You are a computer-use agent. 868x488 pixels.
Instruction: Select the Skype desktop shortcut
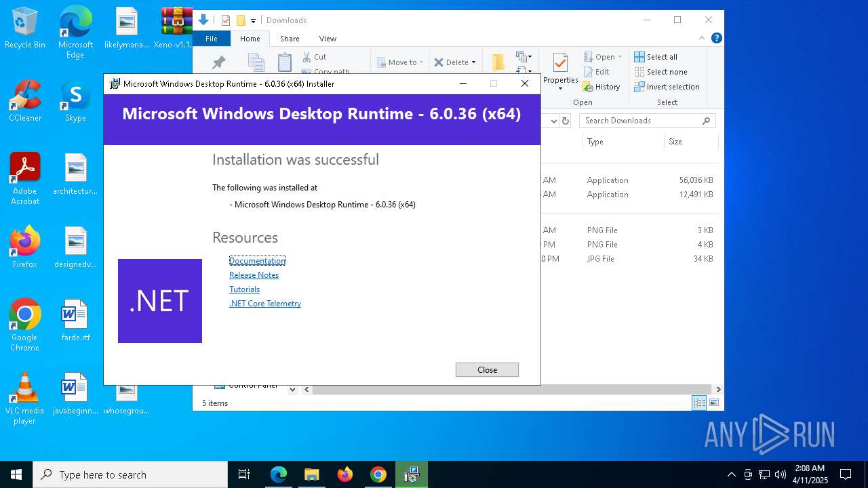[75, 101]
